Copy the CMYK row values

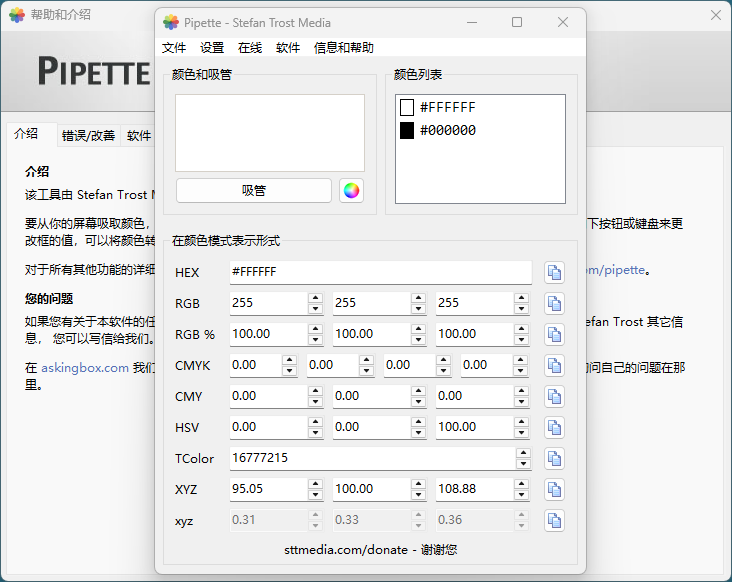point(554,366)
